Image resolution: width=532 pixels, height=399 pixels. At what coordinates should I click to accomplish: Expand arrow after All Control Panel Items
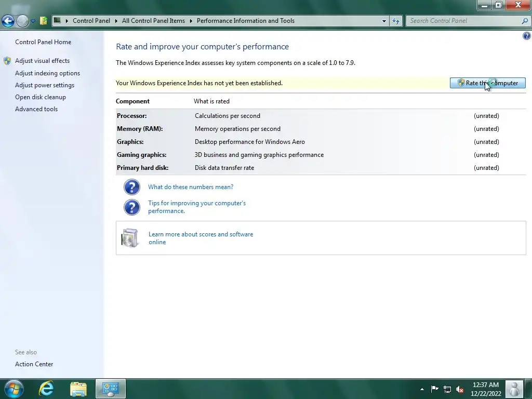191,21
